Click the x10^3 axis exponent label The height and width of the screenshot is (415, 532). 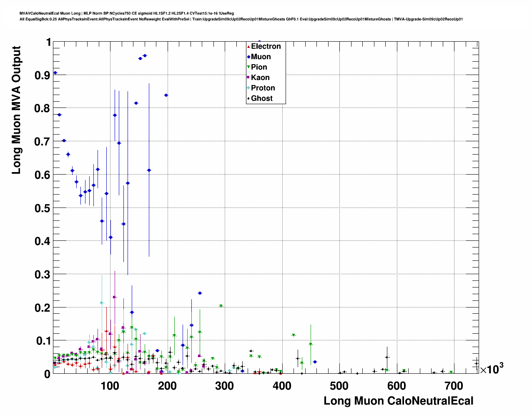coord(492,368)
